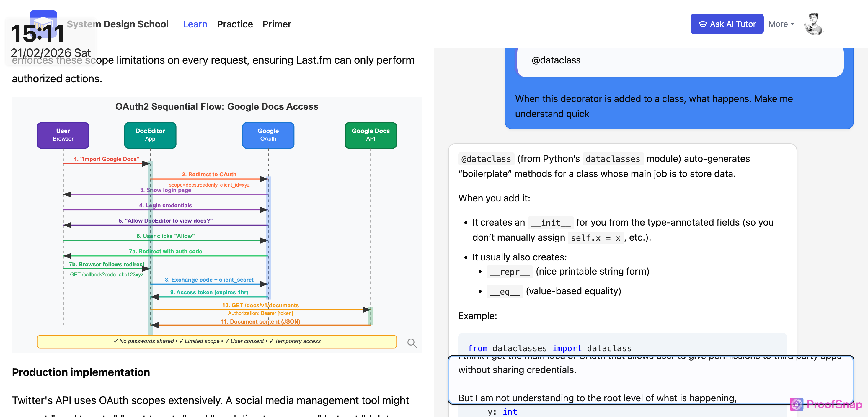Click the '3. Show login page' label
The height and width of the screenshot is (417, 868).
(165, 190)
